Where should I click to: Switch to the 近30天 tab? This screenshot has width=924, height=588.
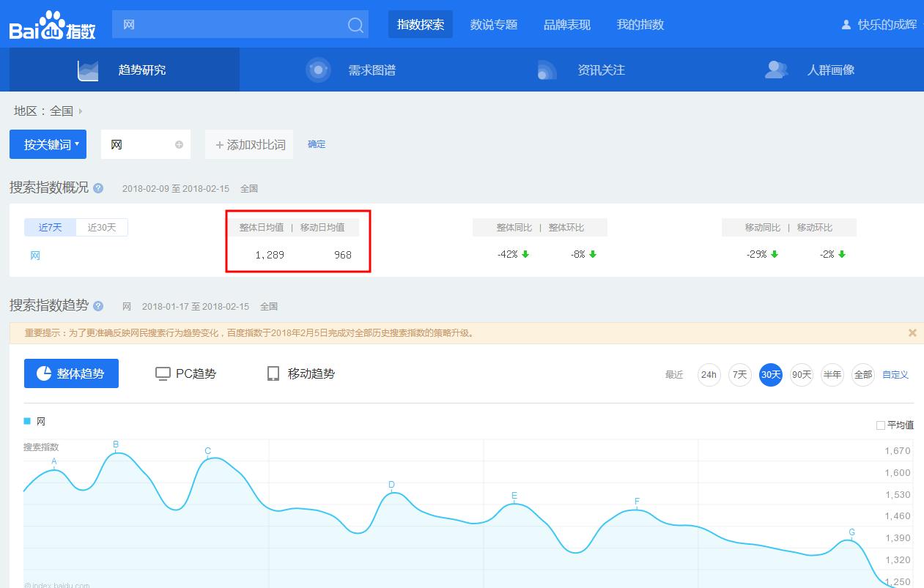click(x=100, y=227)
